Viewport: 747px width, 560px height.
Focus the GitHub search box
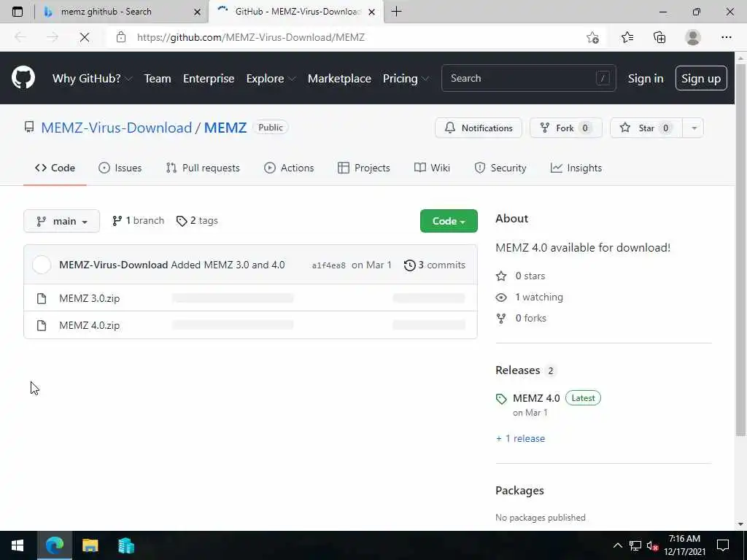click(528, 78)
